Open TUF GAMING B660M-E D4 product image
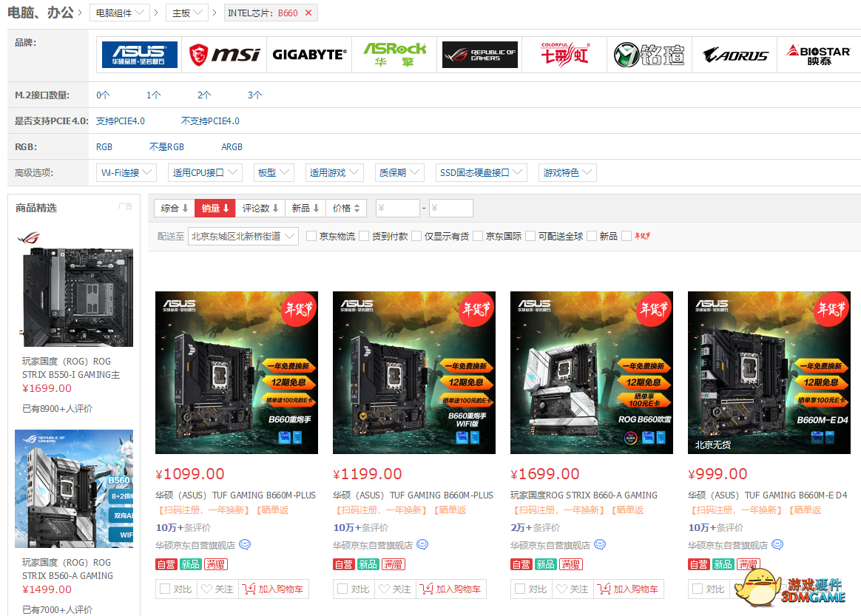This screenshot has height=616, width=861. [x=769, y=372]
